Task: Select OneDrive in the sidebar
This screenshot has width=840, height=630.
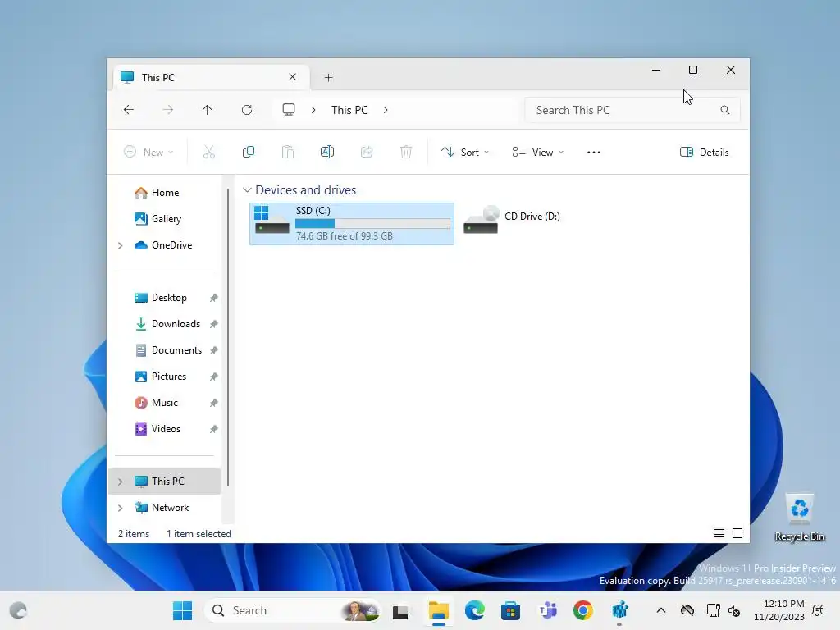Action: click(171, 244)
